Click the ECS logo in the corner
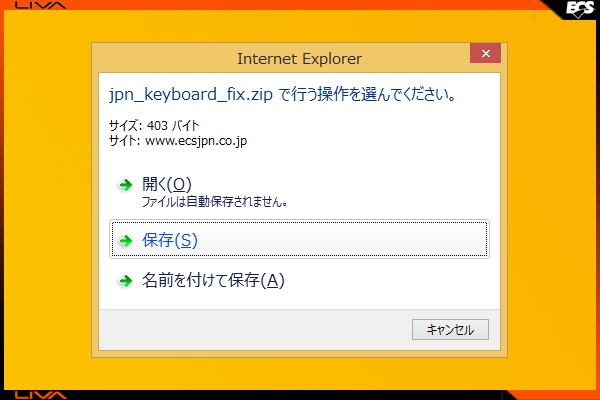The width and height of the screenshot is (600, 400). (x=580, y=8)
